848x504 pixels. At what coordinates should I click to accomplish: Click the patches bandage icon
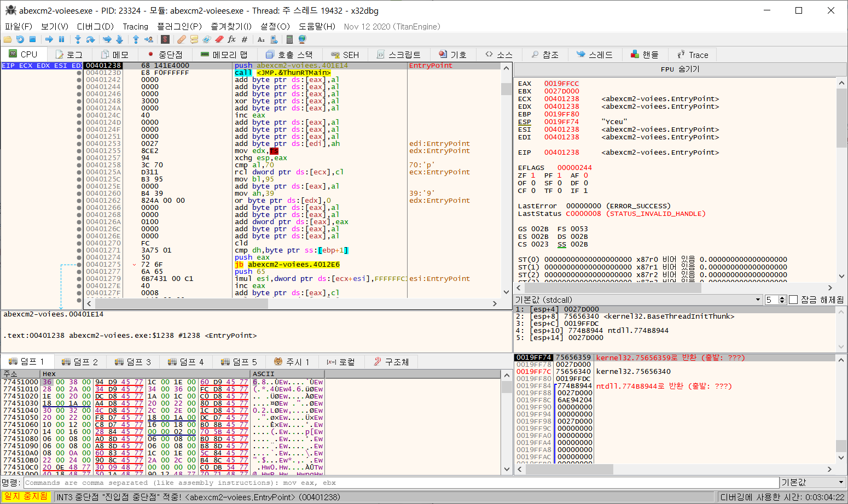[181, 39]
